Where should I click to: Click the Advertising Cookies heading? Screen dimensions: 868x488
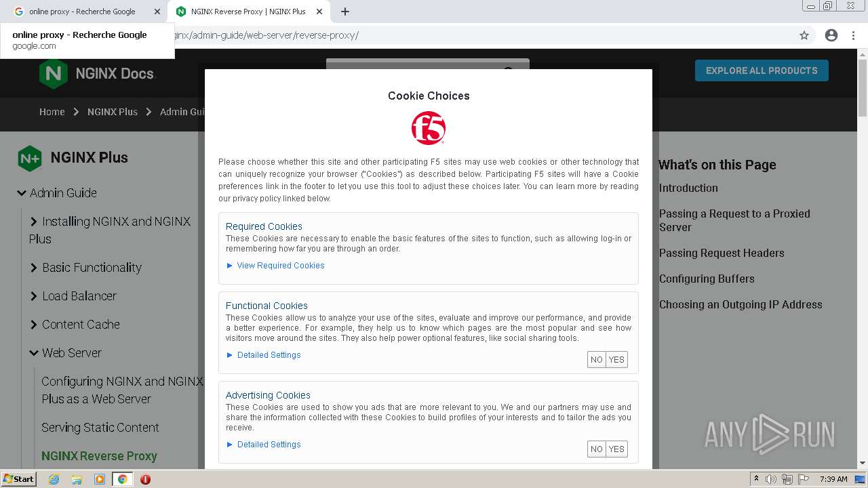pos(268,395)
